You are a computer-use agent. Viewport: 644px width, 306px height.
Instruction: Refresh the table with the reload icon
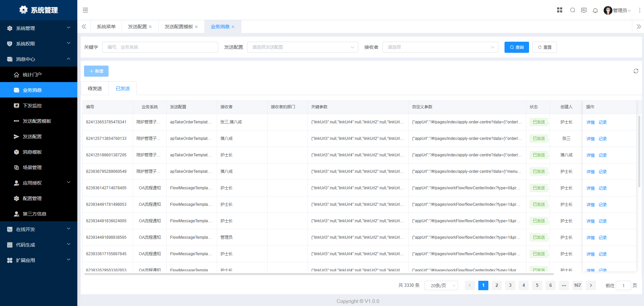[636, 71]
